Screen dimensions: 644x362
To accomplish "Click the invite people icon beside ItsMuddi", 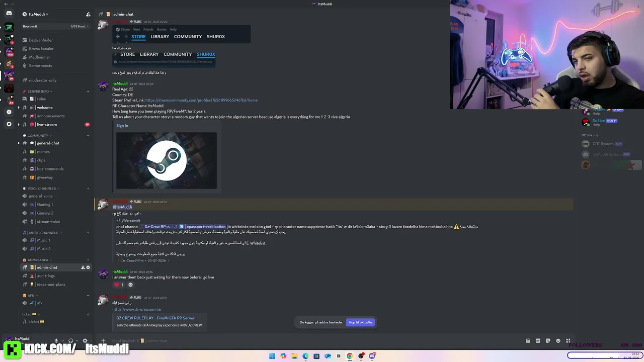I will point(88,14).
